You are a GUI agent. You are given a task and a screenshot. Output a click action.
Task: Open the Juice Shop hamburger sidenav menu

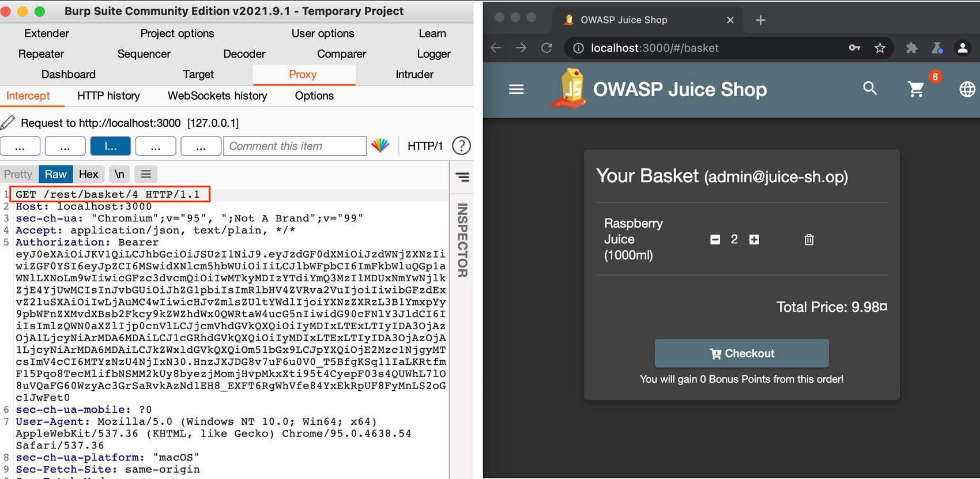coord(516,89)
